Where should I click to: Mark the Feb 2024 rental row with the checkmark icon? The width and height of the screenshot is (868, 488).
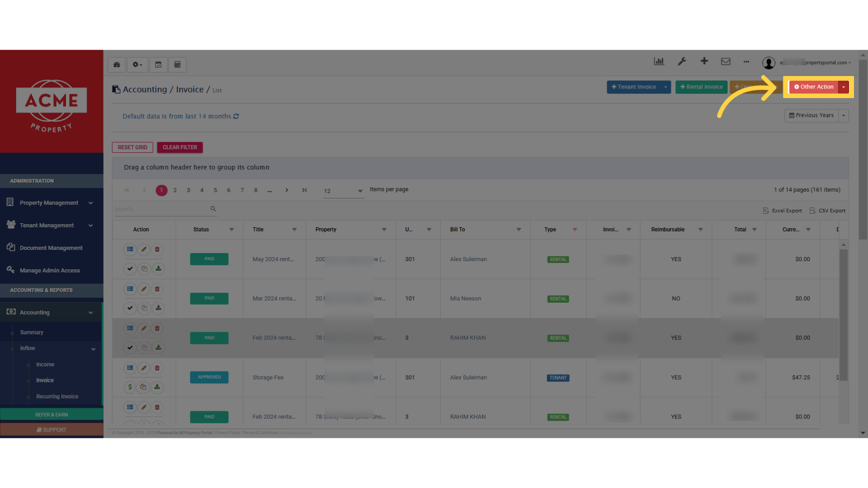[x=130, y=347]
